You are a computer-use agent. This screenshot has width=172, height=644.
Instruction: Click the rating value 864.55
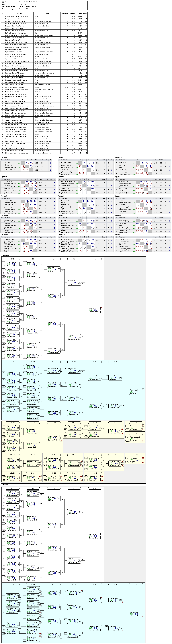click(x=73, y=40)
